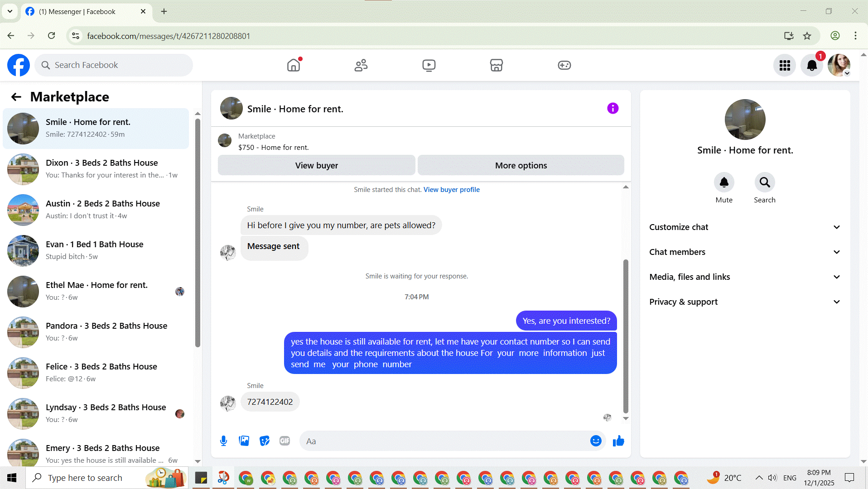Open Chrome three-dot menu
Image resolution: width=868 pixels, height=489 pixels.
click(855, 36)
